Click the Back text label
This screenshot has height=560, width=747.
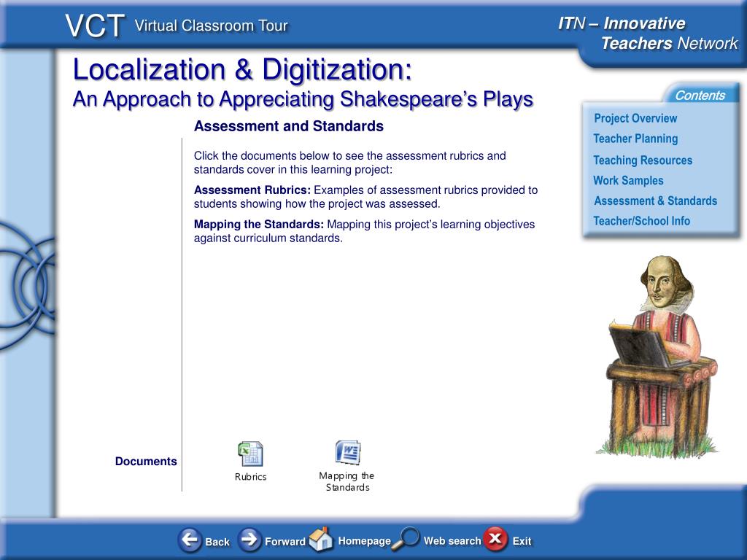point(217,542)
